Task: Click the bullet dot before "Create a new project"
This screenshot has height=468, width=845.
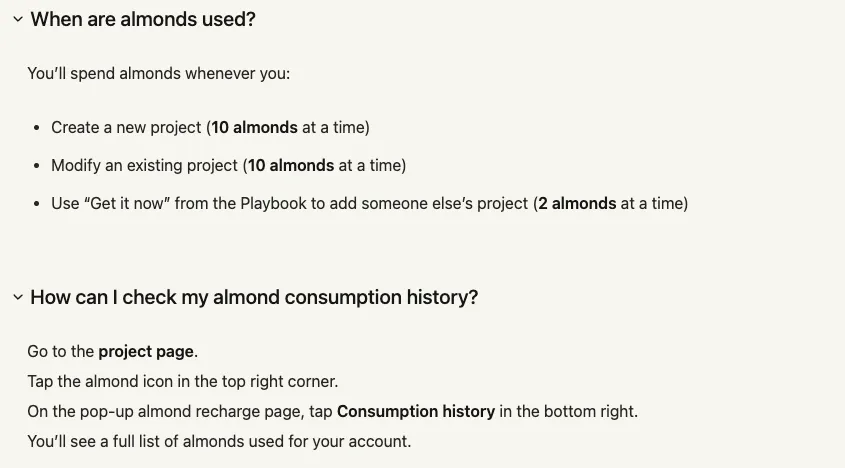Action: [x=38, y=128]
